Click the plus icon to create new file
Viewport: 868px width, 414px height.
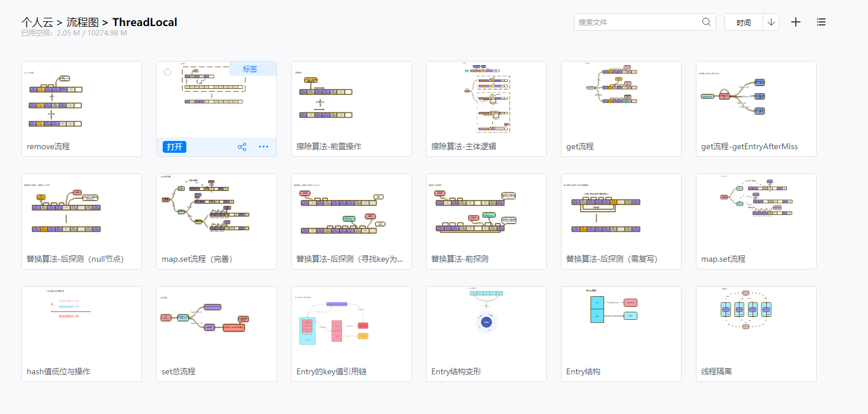coord(796,22)
